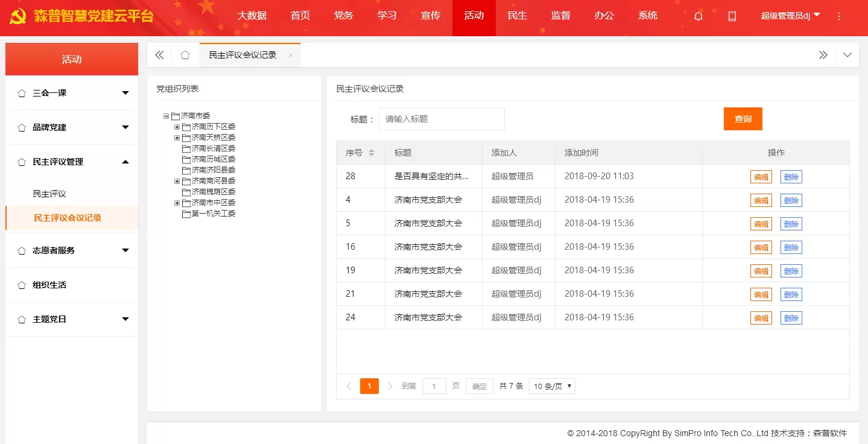Close the 民主评议会议记录 tab
The image size is (868, 444).
[290, 55]
